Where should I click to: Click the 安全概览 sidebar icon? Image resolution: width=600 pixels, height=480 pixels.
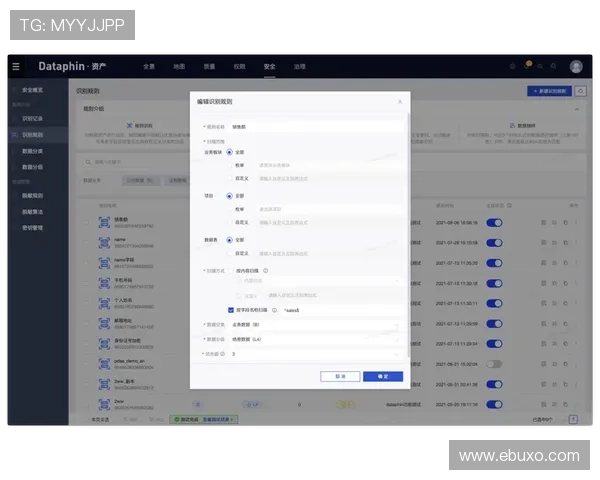pos(16,89)
